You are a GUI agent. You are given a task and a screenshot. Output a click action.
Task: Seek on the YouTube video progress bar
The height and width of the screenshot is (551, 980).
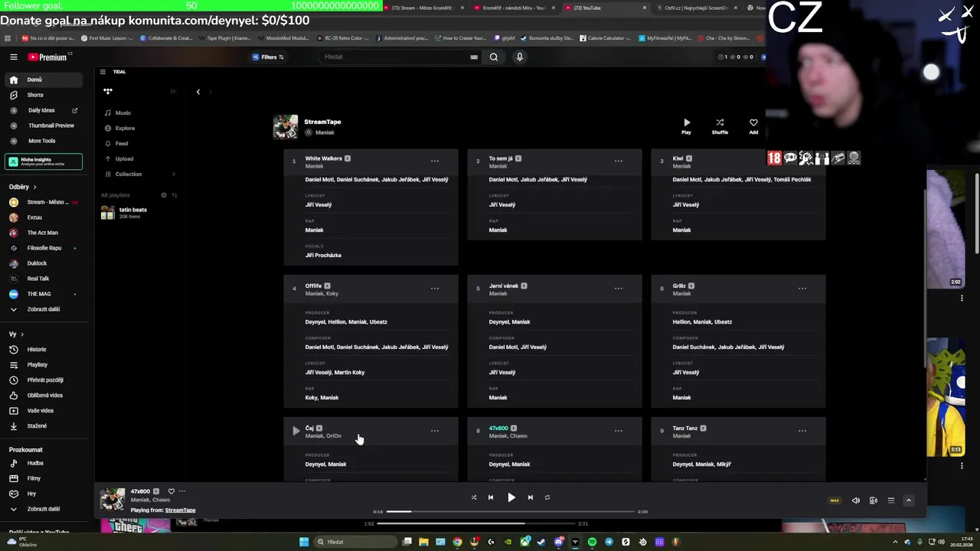coord(476,523)
